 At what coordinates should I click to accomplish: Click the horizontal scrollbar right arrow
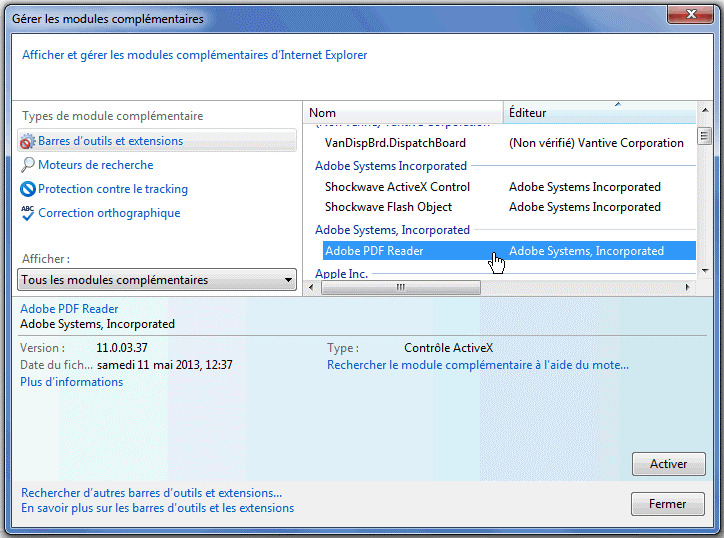tap(688, 288)
